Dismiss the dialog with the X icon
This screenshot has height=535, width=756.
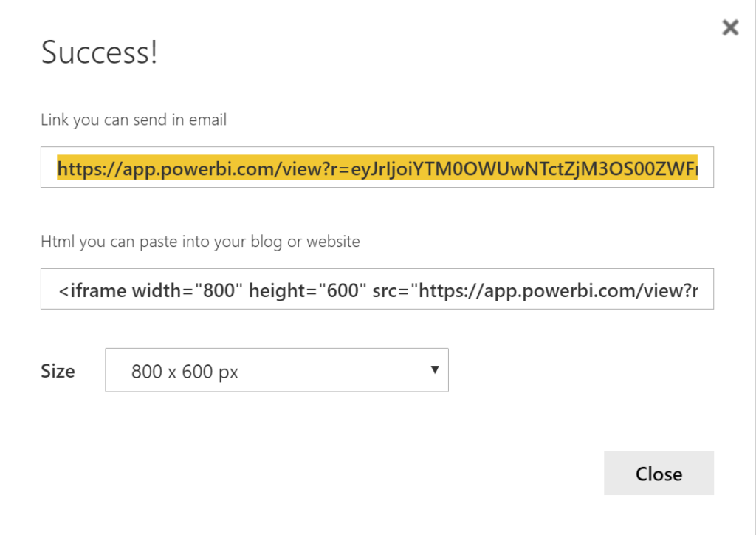click(730, 28)
